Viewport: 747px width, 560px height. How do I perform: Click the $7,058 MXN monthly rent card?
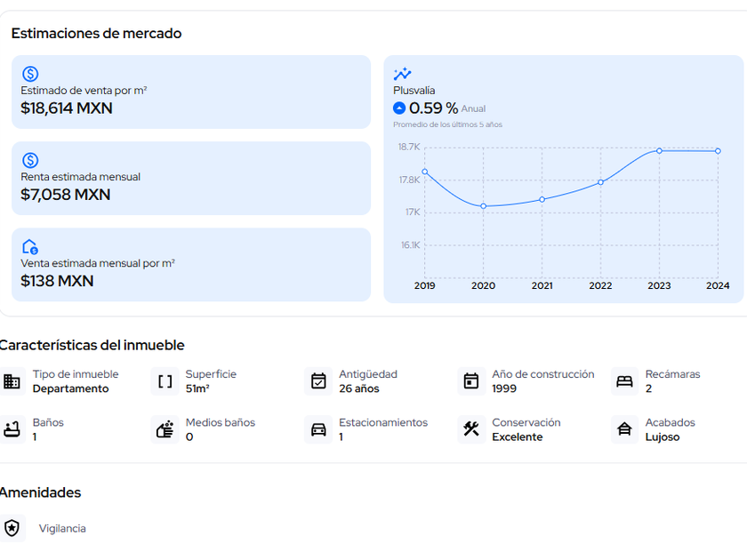190,178
